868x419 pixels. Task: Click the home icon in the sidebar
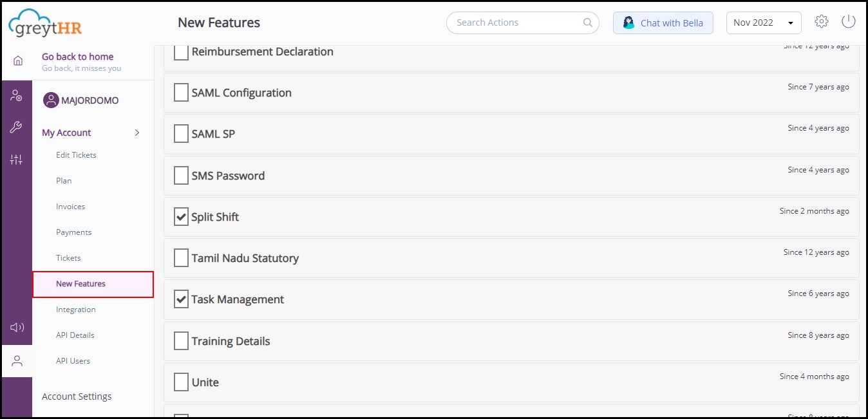[x=17, y=61]
